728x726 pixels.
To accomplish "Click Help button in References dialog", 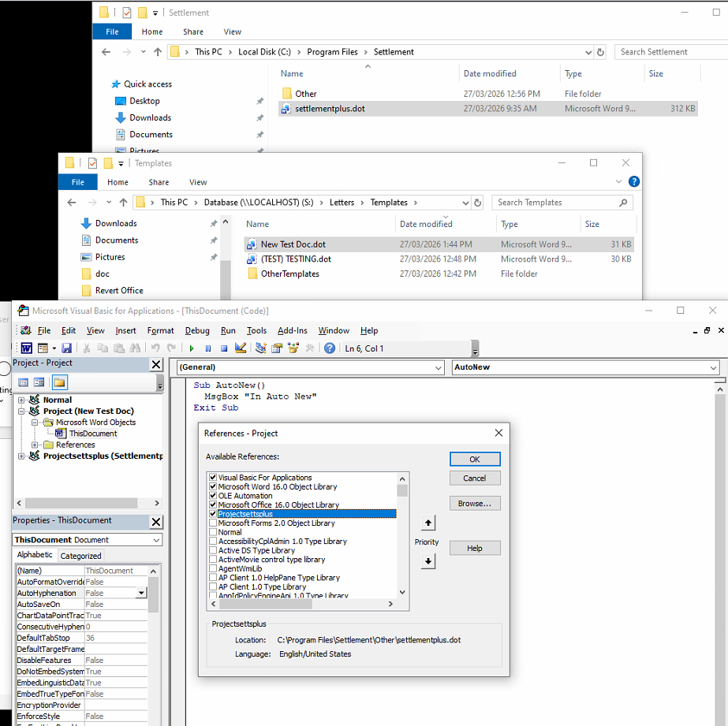I will click(x=475, y=549).
